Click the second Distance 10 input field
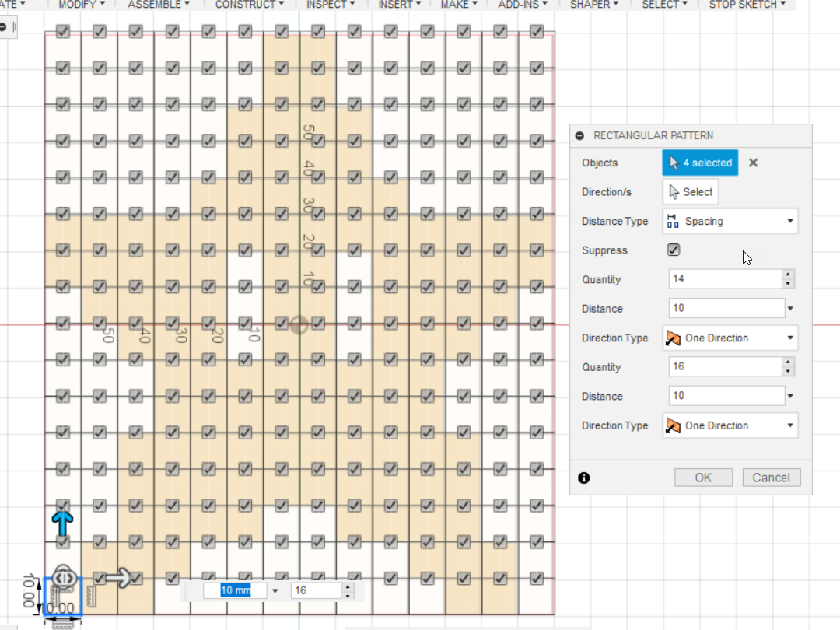The width and height of the screenshot is (840, 630). pyautogui.click(x=726, y=396)
